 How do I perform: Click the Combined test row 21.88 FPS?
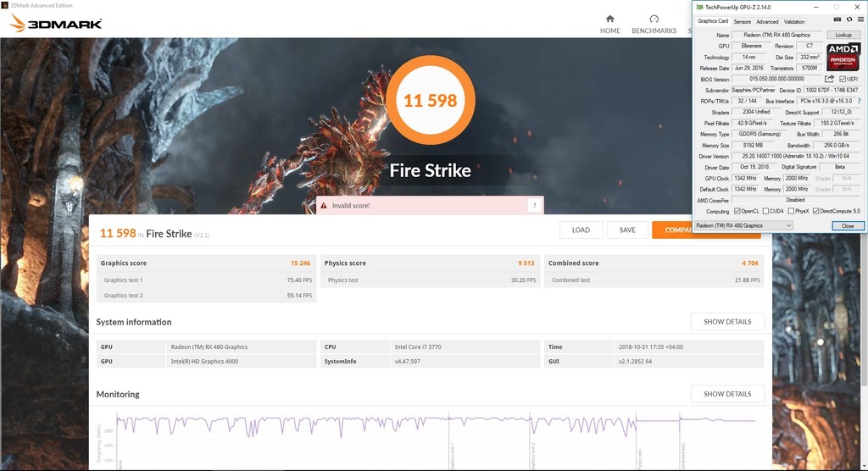[x=654, y=280]
